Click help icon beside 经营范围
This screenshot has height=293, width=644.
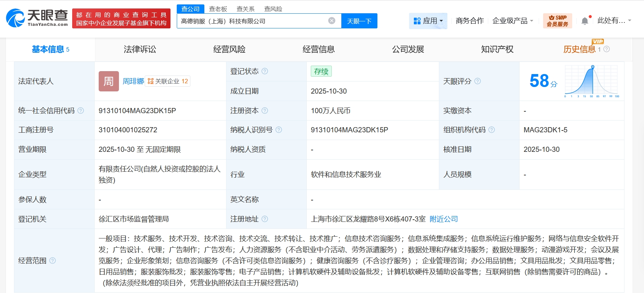tap(53, 261)
